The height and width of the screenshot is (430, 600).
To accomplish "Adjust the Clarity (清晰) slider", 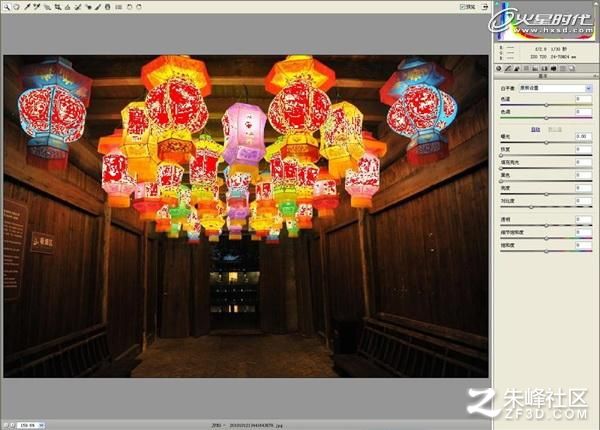I will tap(546, 225).
